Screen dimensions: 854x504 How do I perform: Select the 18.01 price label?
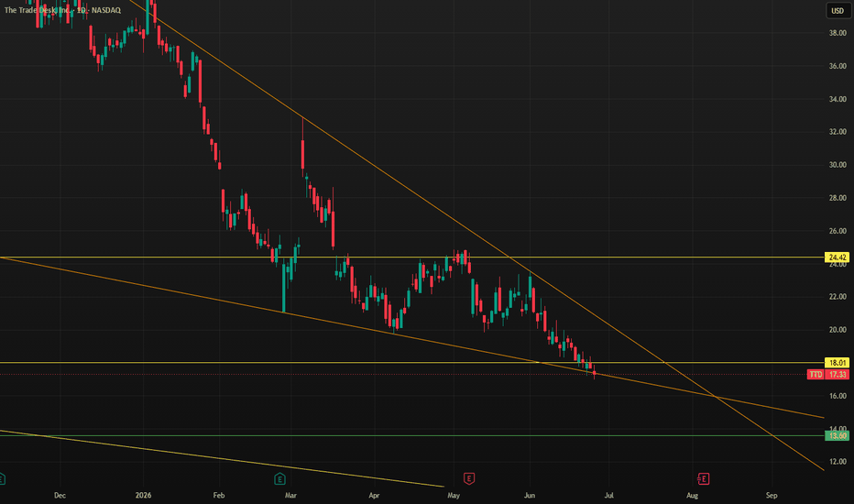click(x=838, y=363)
